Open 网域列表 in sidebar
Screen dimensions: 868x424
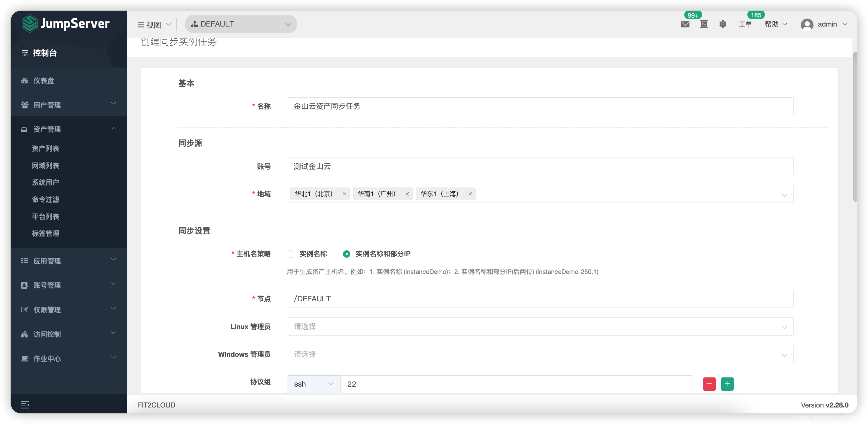(x=45, y=166)
